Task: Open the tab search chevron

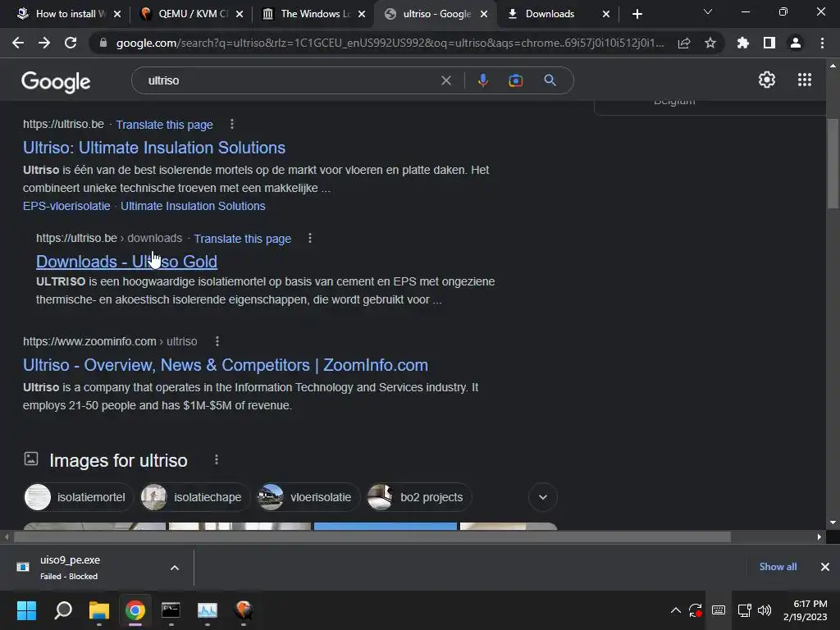Action: (x=708, y=11)
